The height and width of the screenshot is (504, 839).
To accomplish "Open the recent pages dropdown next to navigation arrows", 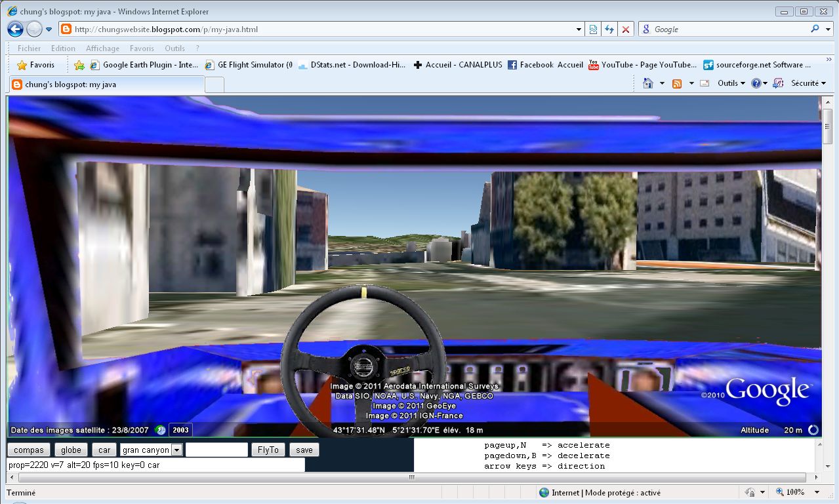I will point(49,29).
